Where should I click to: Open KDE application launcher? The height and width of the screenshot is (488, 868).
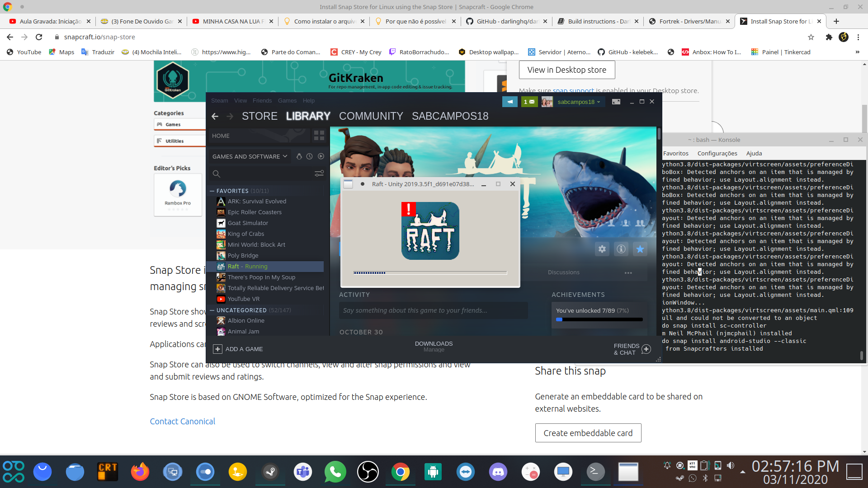(14, 472)
